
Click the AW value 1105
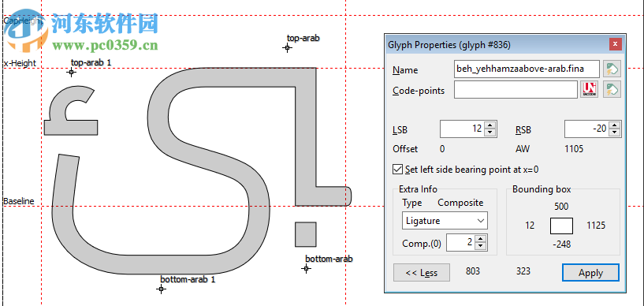pyautogui.click(x=574, y=149)
